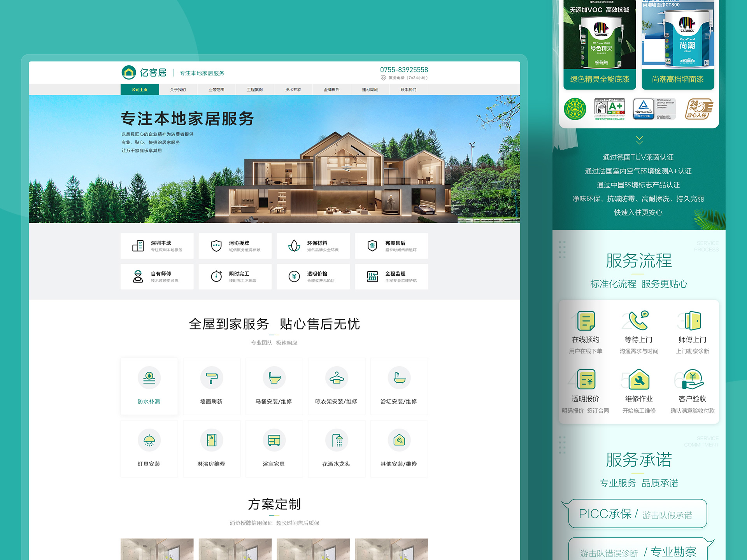Click the PICC承保 commitment banner
This screenshot has height=560, width=747.
pyautogui.click(x=638, y=514)
